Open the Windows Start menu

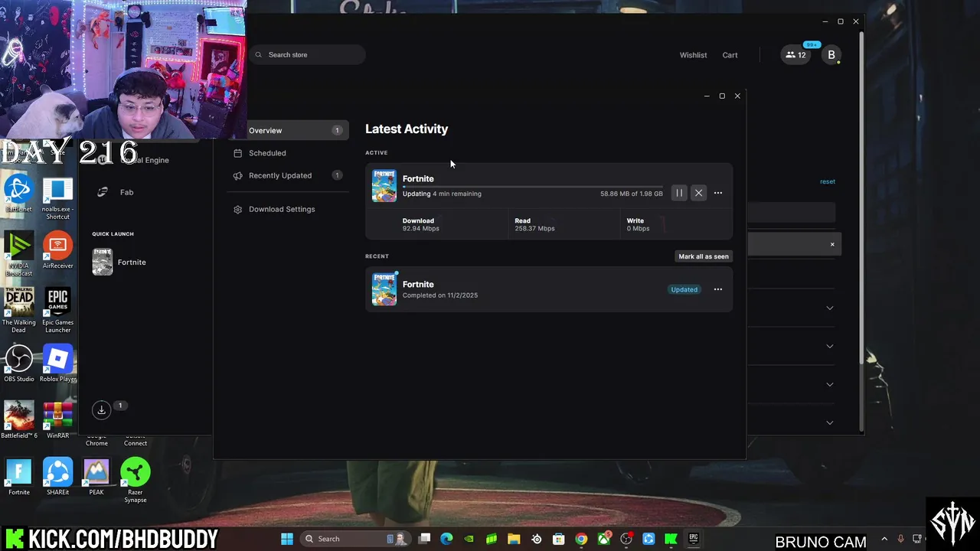tap(287, 539)
